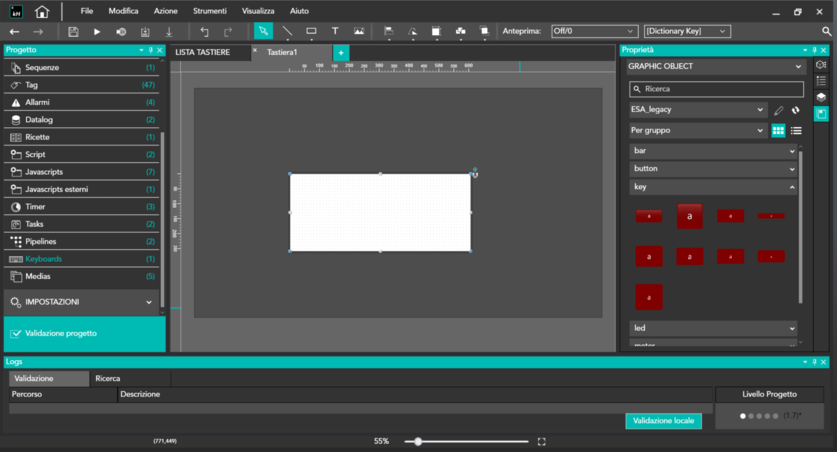This screenshot has height=452, width=837.
Task: Click the fit-to-screen icon near zoom slider
Action: point(541,441)
